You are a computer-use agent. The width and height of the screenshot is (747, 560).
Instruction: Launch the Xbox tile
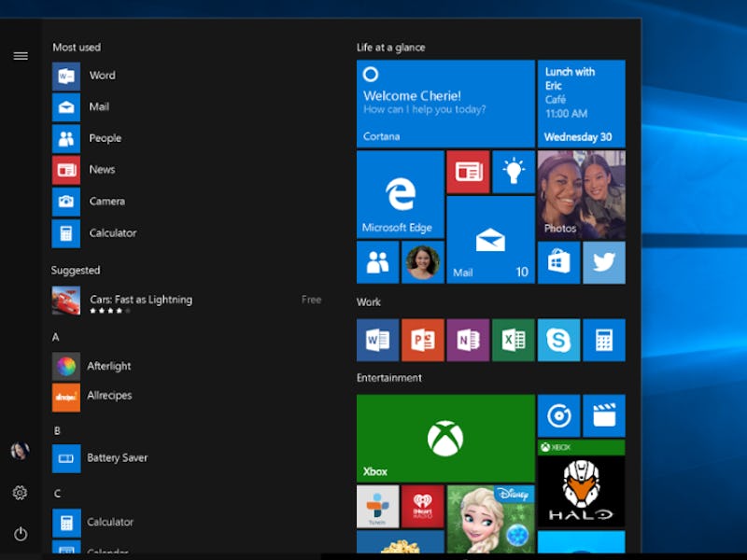(445, 438)
